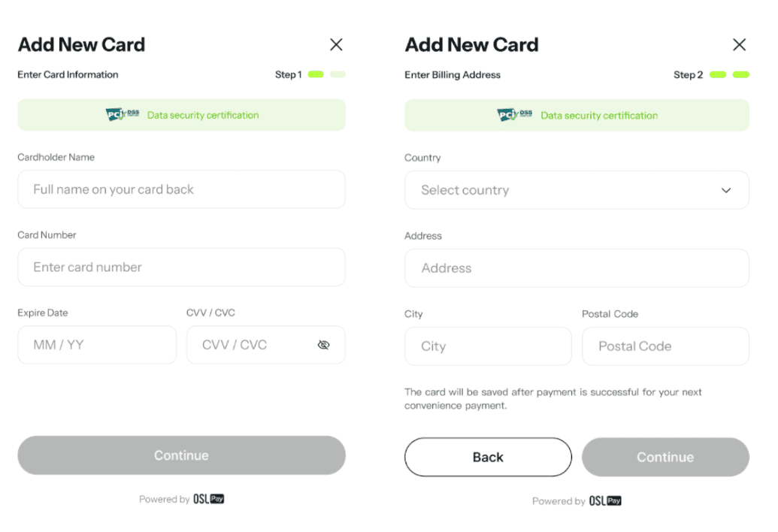
Task: Click the PCI DSS logo in Step 1 banner
Action: click(123, 115)
